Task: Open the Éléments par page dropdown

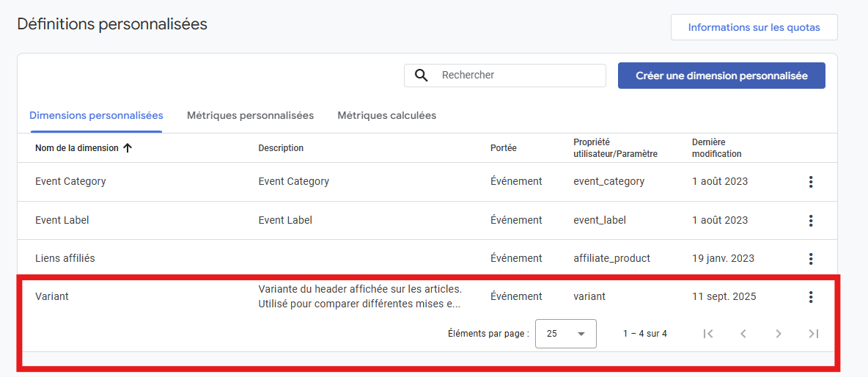Action: 566,334
